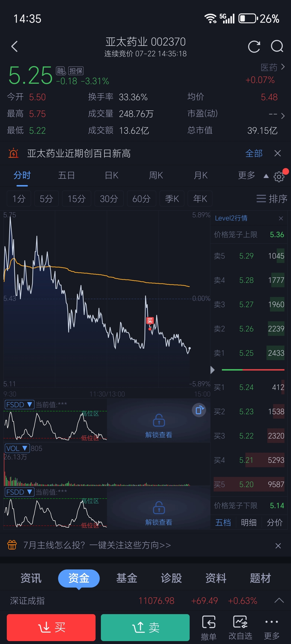
Task: Tap the 融 margin trading badge
Action: coord(61,71)
